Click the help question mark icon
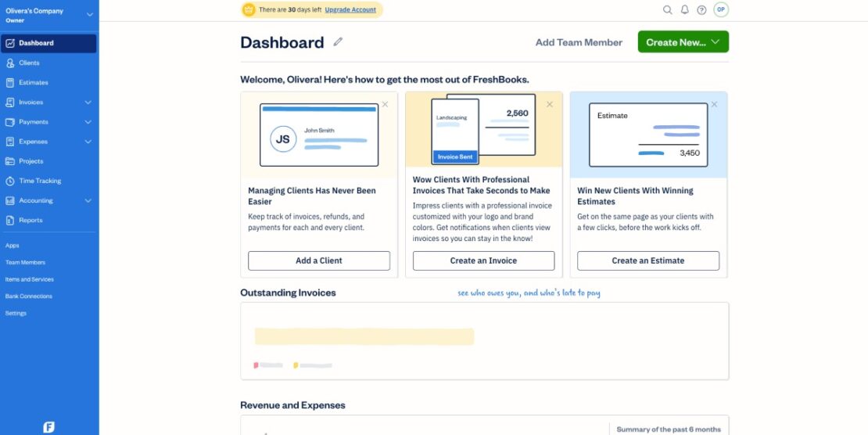This screenshot has width=868, height=435. 701,10
